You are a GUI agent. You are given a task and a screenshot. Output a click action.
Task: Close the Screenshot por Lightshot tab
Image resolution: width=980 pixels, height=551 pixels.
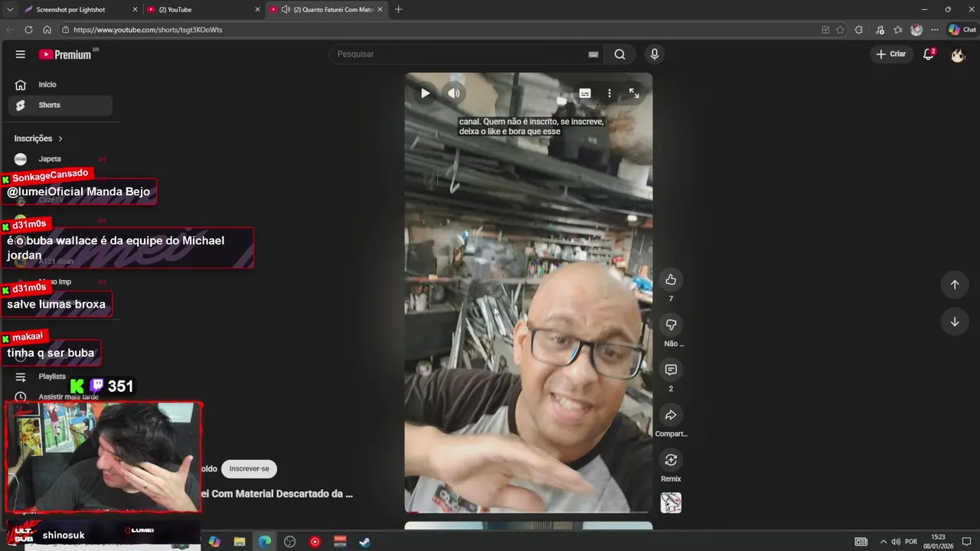point(135,9)
